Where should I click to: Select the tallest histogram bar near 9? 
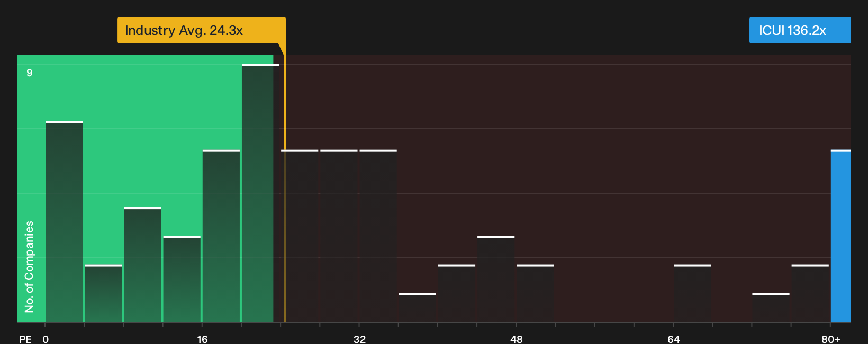(x=260, y=193)
